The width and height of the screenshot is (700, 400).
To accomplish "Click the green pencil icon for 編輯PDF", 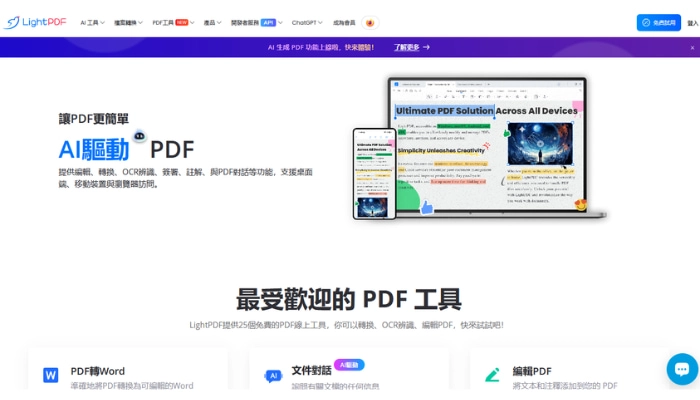I will (493, 375).
